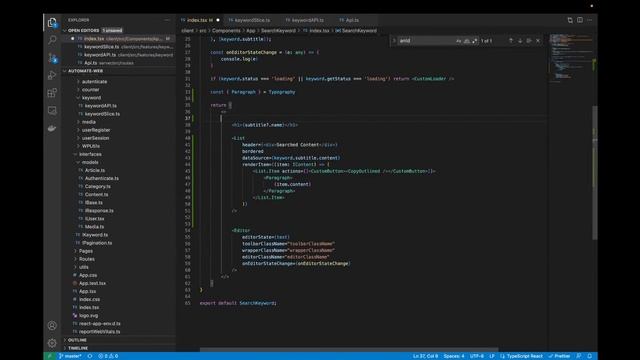Viewport: 640px width, 360px height.
Task: Open the Run and Debug view
Action: (52, 75)
